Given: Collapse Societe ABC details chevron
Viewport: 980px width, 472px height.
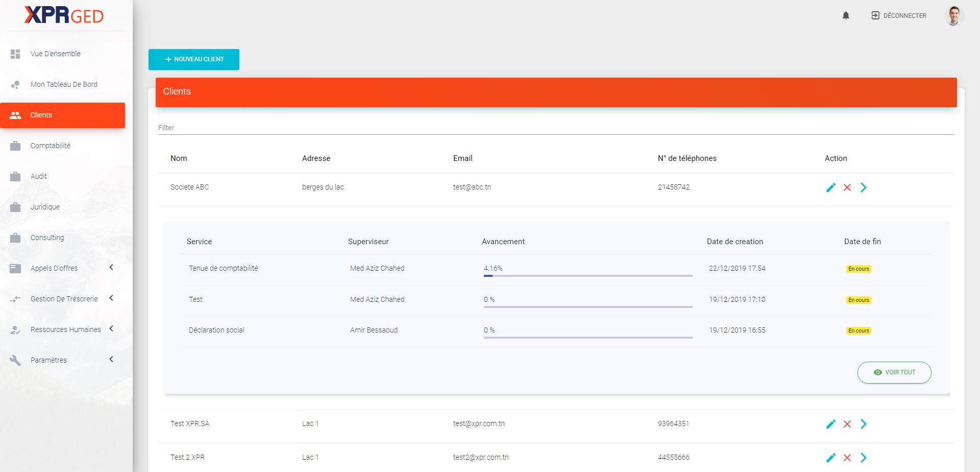Looking at the screenshot, I should (x=864, y=187).
